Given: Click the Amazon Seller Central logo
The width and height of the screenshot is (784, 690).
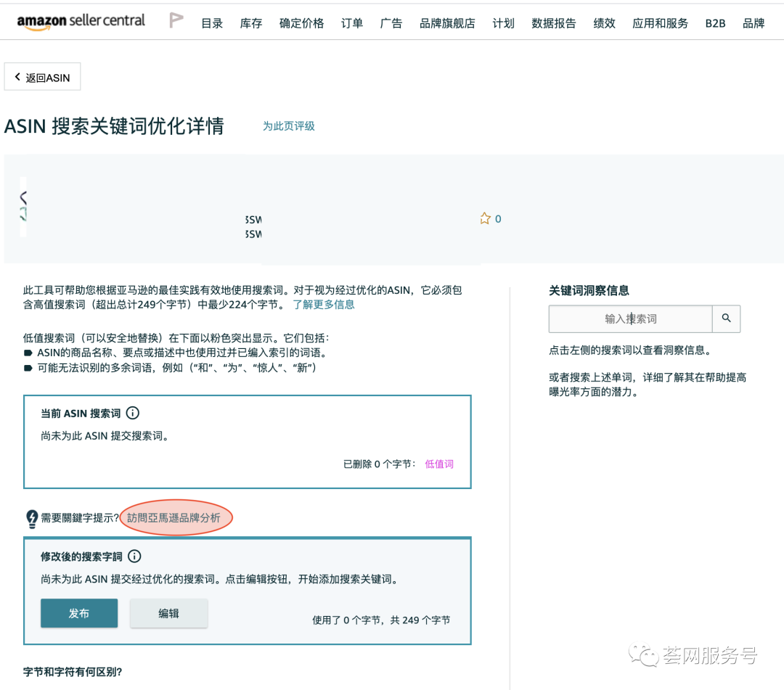Looking at the screenshot, I should point(81,22).
